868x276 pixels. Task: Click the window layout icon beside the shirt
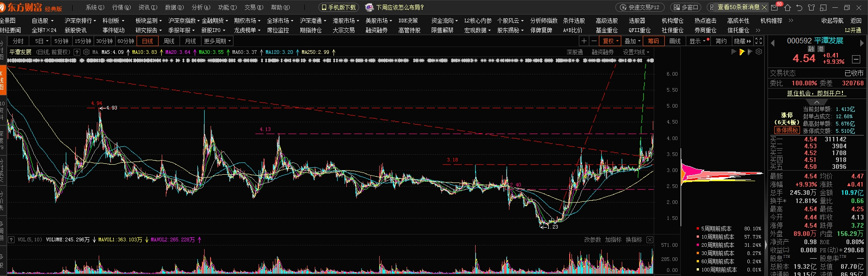[823, 7]
